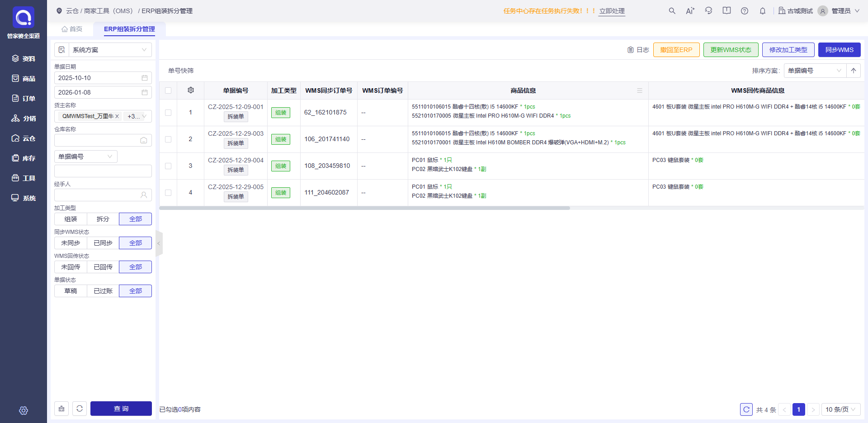868x423 pixels.
Task: Select 已过账 under 单据状态
Action: [x=103, y=291]
